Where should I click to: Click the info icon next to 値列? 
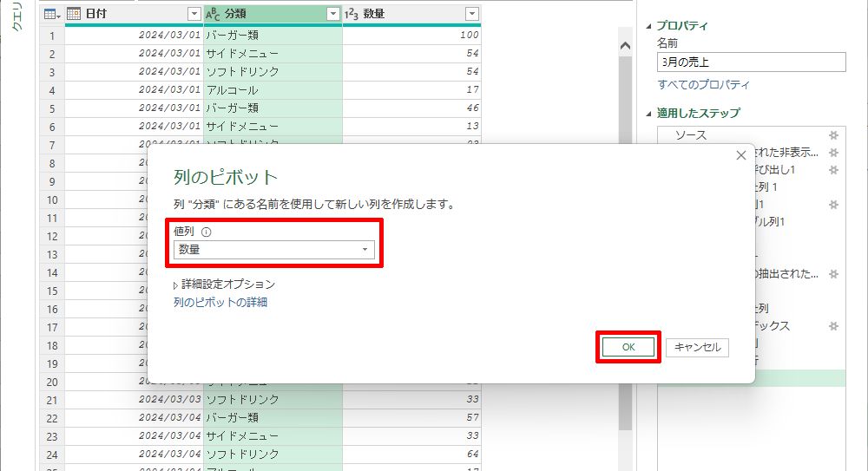coord(207,232)
